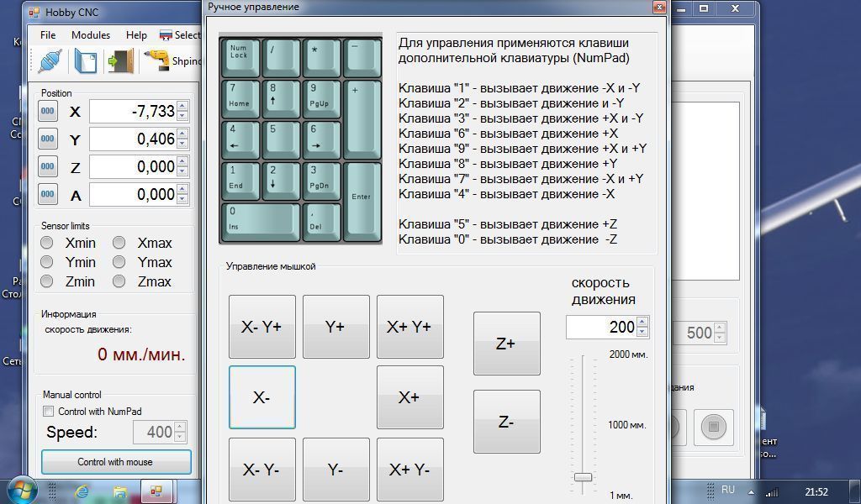Click the network signal tray icon
The width and height of the screenshot is (861, 504).
(772, 491)
